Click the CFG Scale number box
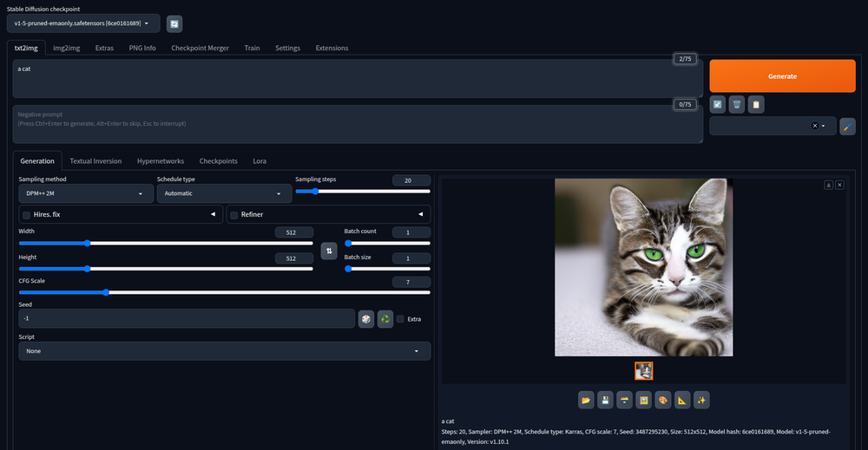Image resolution: width=868 pixels, height=450 pixels. [x=411, y=282]
